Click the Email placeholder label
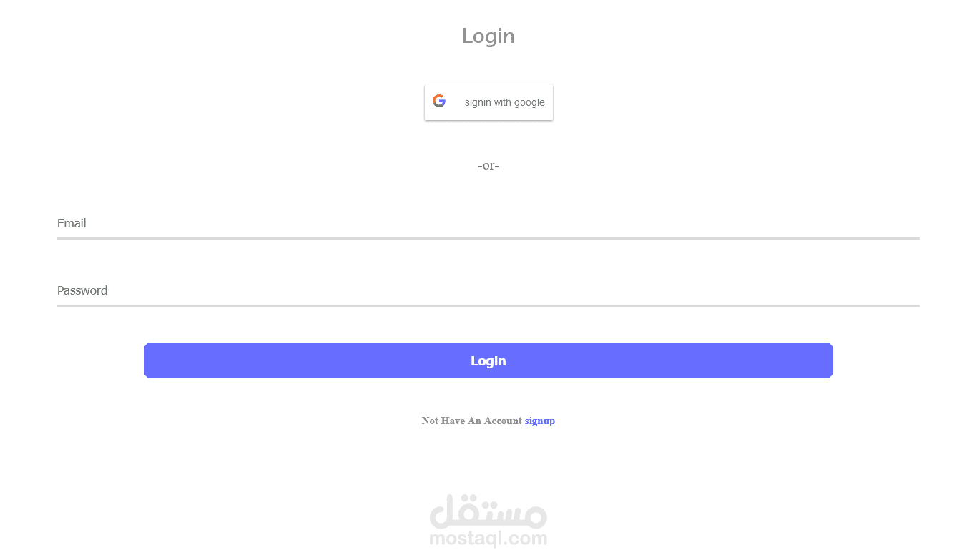 pyautogui.click(x=72, y=223)
